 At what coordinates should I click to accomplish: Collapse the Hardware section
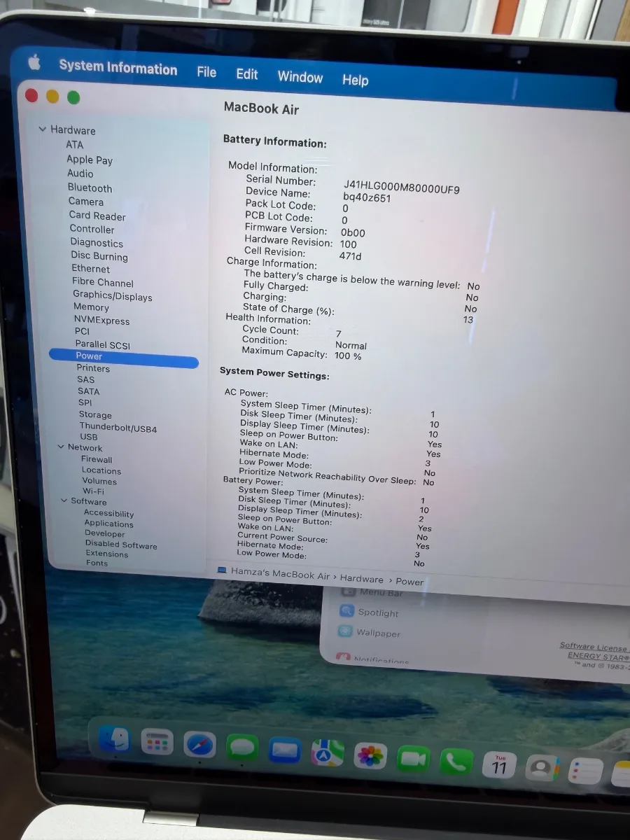(x=43, y=129)
